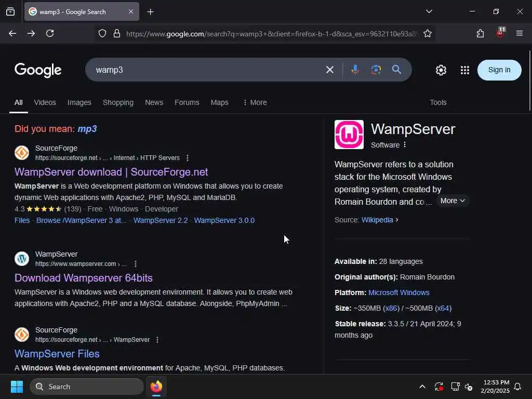
Task: Click the 'mp3' suggested spelling link
Action: (x=87, y=129)
